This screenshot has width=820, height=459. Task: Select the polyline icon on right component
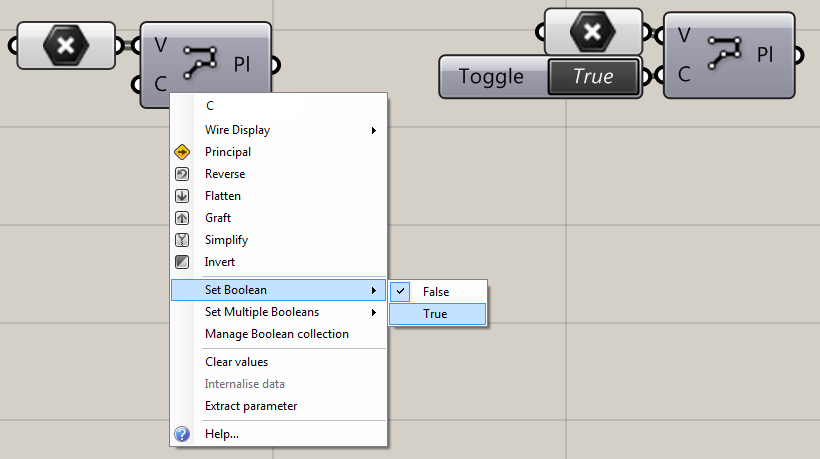tap(724, 53)
